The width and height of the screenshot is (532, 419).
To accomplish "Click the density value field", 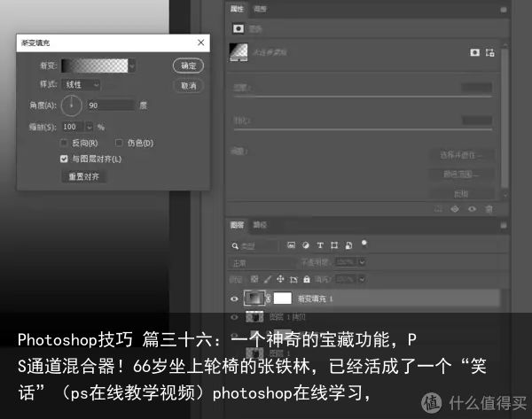I will pos(477,87).
